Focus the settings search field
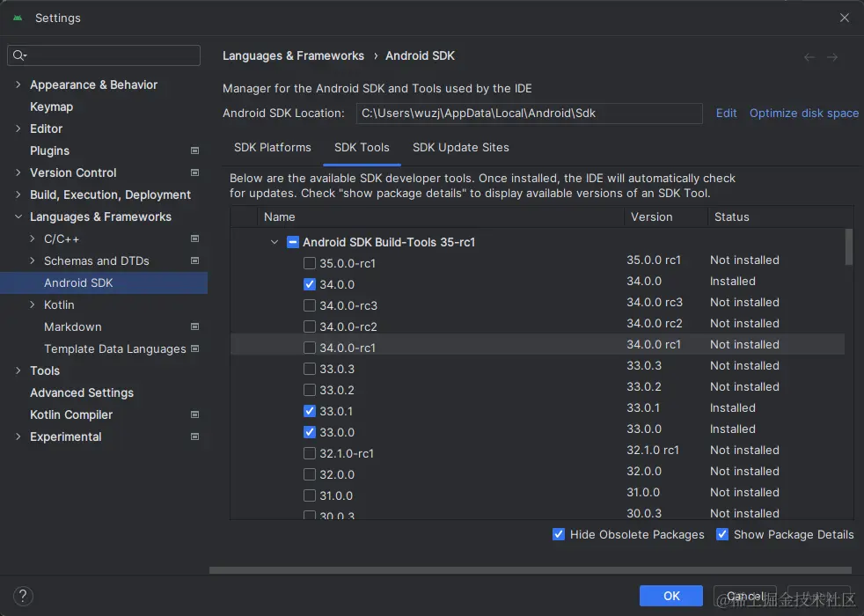864x616 pixels. [104, 55]
